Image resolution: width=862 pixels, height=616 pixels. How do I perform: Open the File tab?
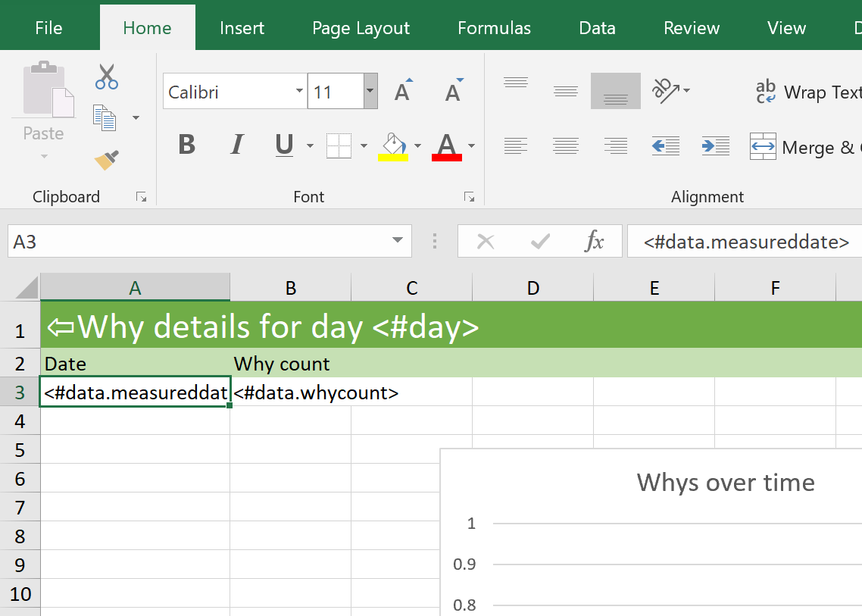coord(48,27)
